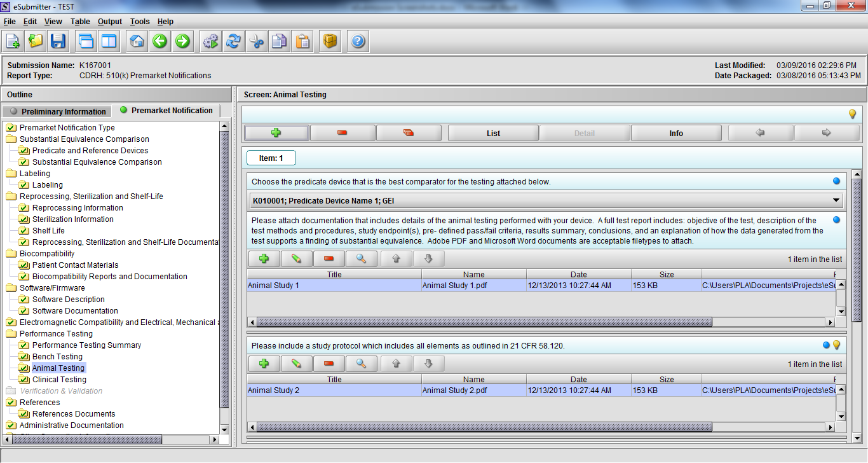Click the Info button
The width and height of the screenshot is (868, 463).
point(675,133)
